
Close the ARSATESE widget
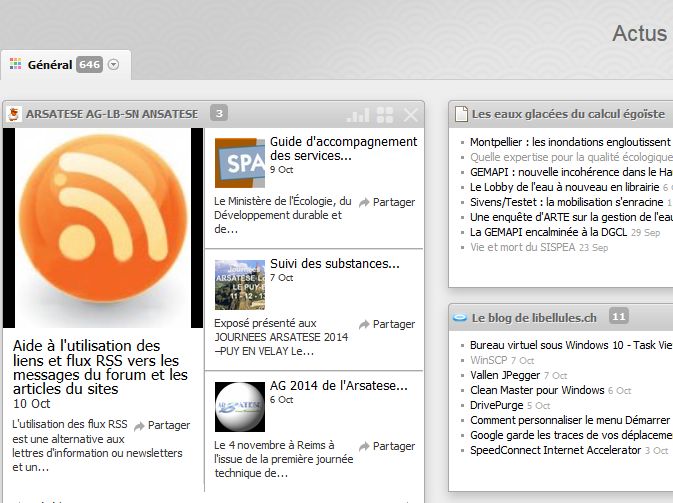(411, 115)
